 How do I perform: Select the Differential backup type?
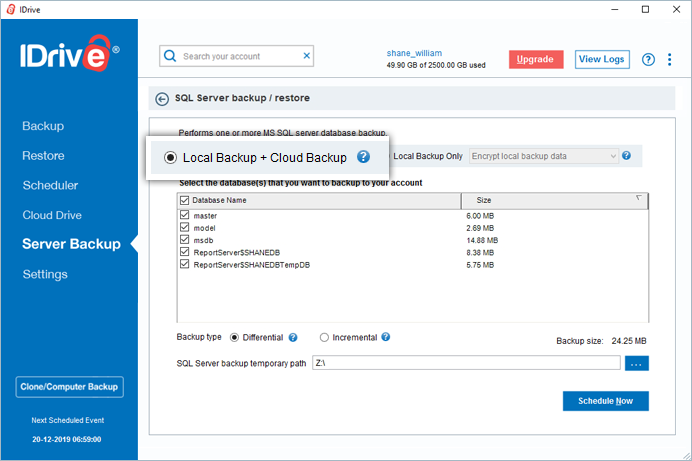[234, 337]
